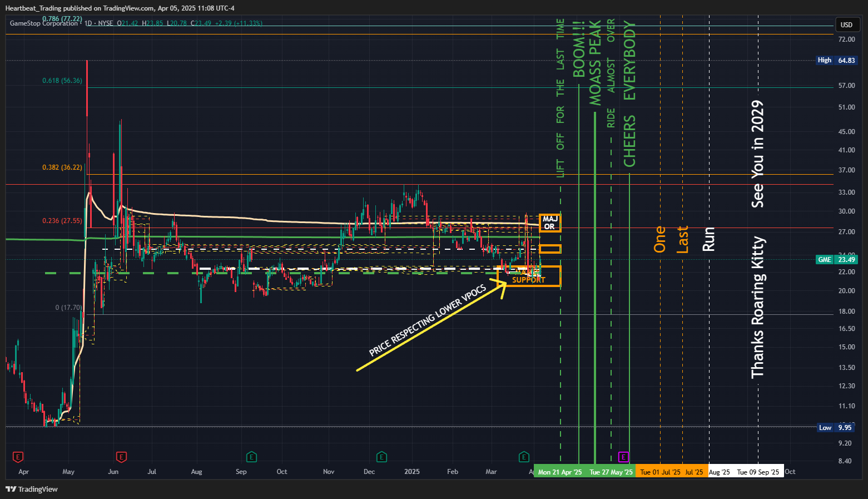Click the 57.00 price axis value
868x499 pixels.
[846, 86]
